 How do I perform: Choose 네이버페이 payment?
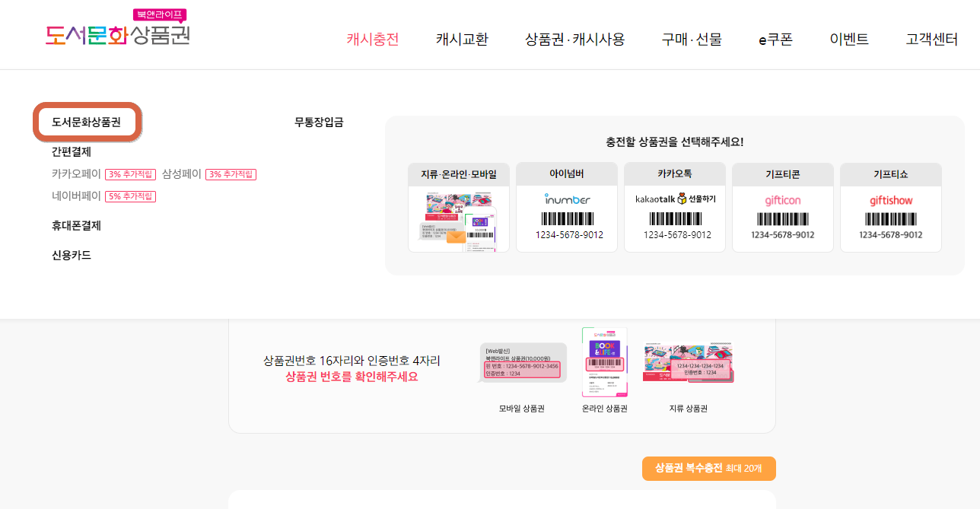76,196
